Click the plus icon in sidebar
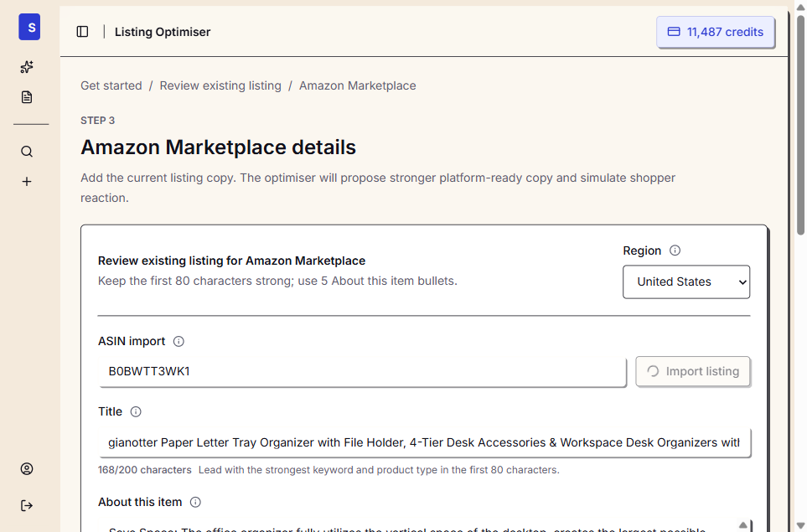Image resolution: width=807 pixels, height=532 pixels. coord(27,182)
